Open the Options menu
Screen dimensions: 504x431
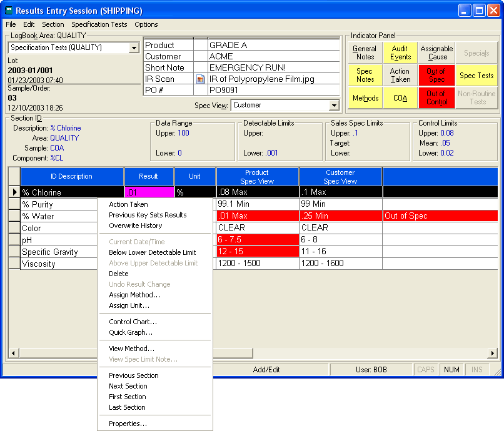pyautogui.click(x=146, y=24)
